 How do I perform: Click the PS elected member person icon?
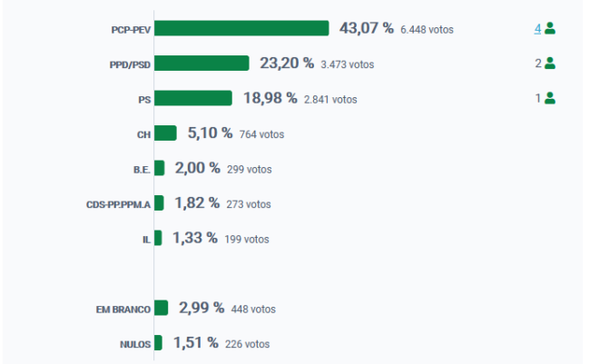550,98
